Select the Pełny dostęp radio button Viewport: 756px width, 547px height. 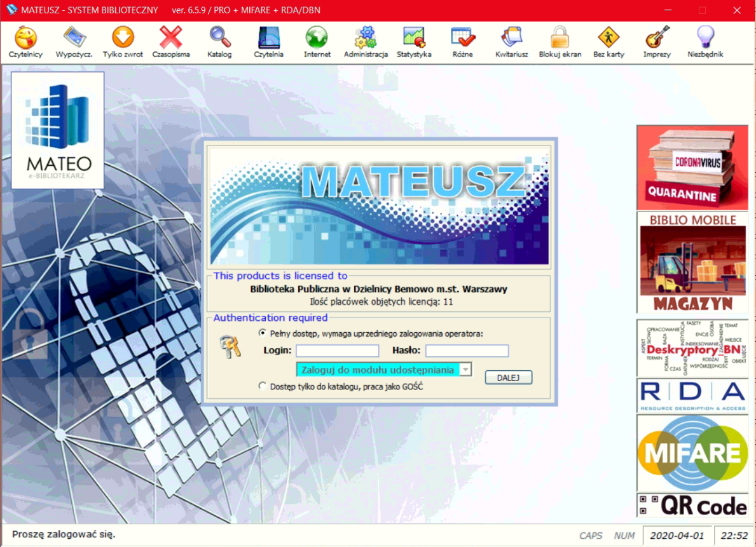pos(263,333)
